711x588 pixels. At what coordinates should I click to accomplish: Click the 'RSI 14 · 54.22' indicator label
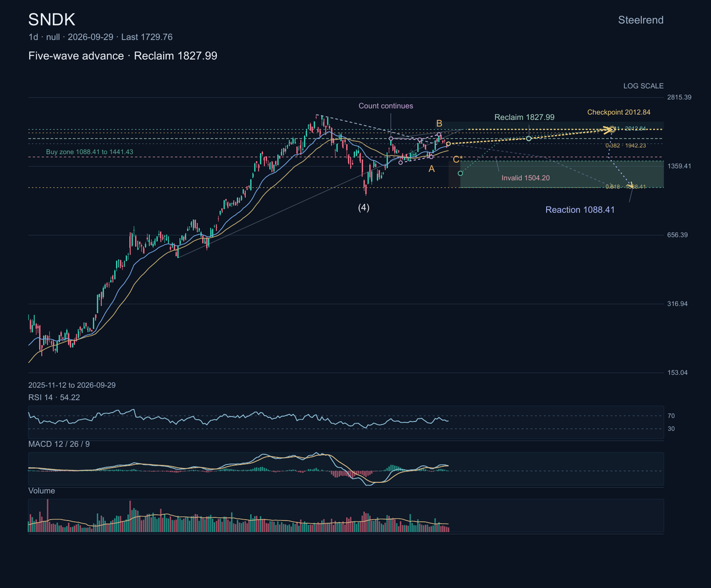point(55,397)
